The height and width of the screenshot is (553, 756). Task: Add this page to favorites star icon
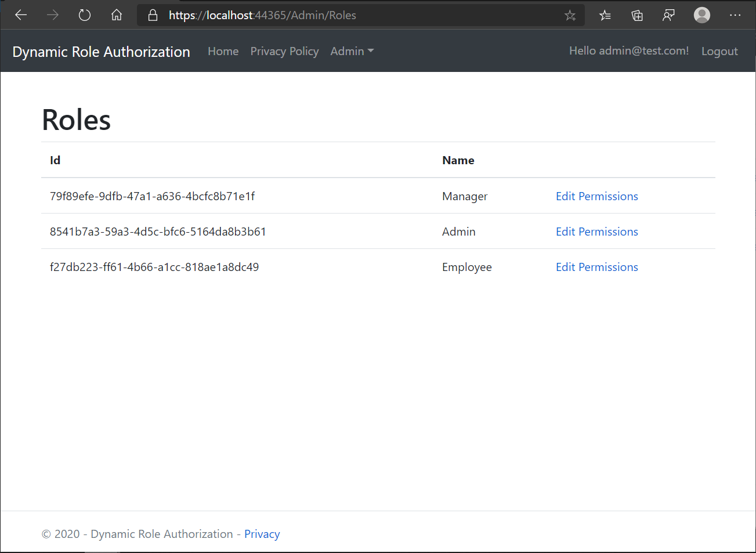coord(570,16)
